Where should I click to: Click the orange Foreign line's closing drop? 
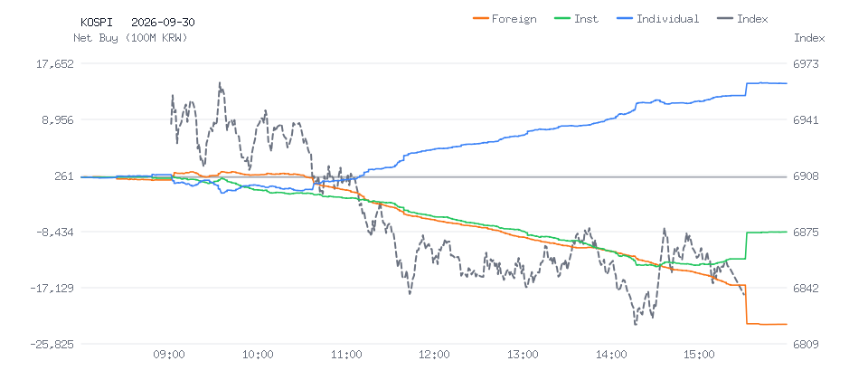pos(747,304)
